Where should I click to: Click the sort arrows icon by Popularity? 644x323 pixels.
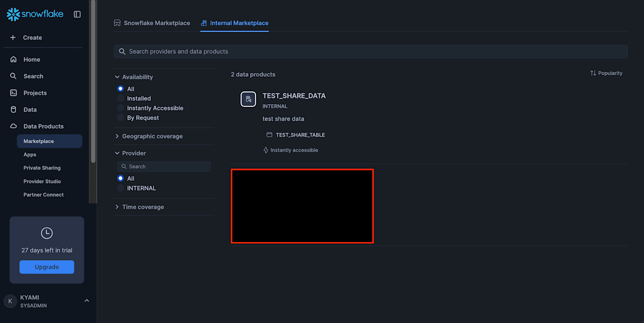[x=593, y=73]
